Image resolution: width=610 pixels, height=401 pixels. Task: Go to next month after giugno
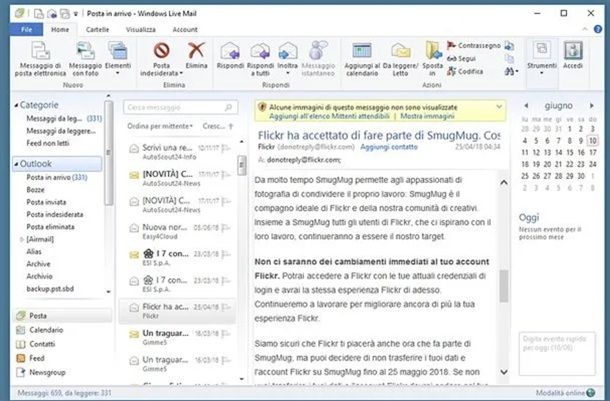pyautogui.click(x=592, y=105)
